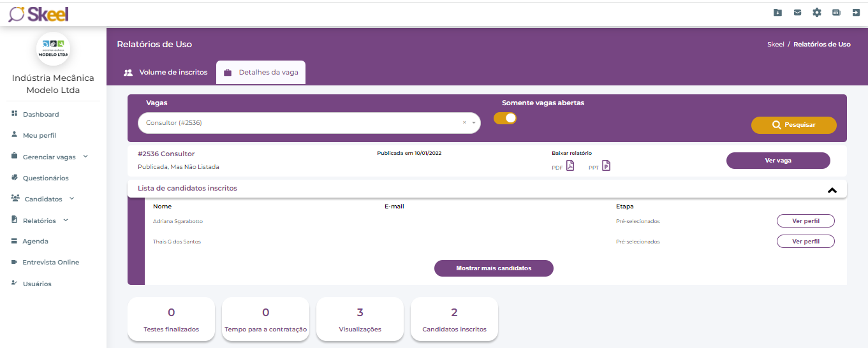
Task: Click the Skeel logo
Action: pos(39,14)
